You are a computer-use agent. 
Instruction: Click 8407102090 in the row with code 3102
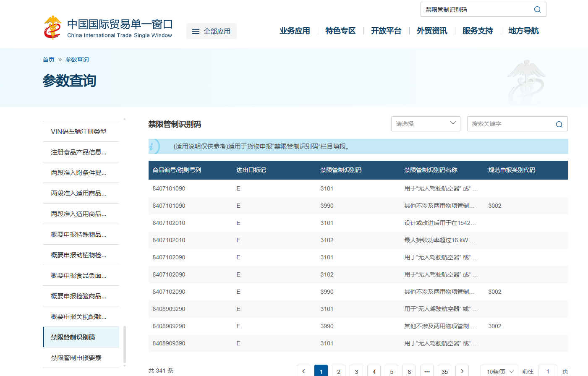coord(169,274)
